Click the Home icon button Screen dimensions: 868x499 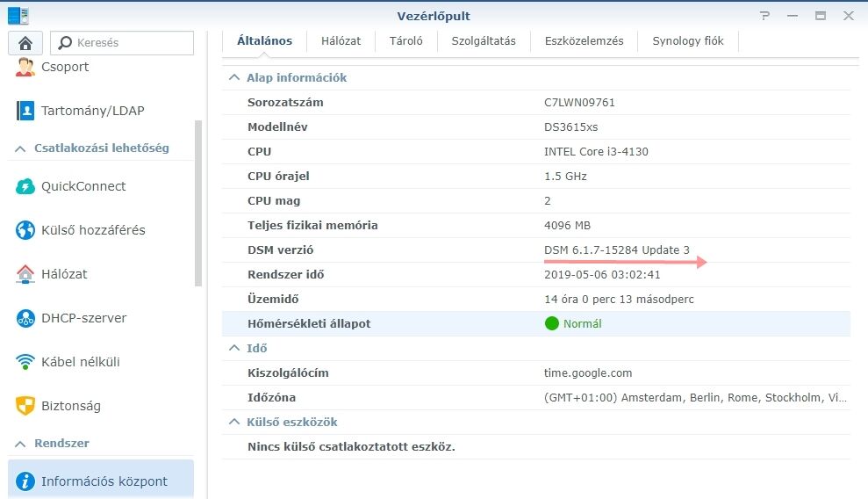click(25, 43)
